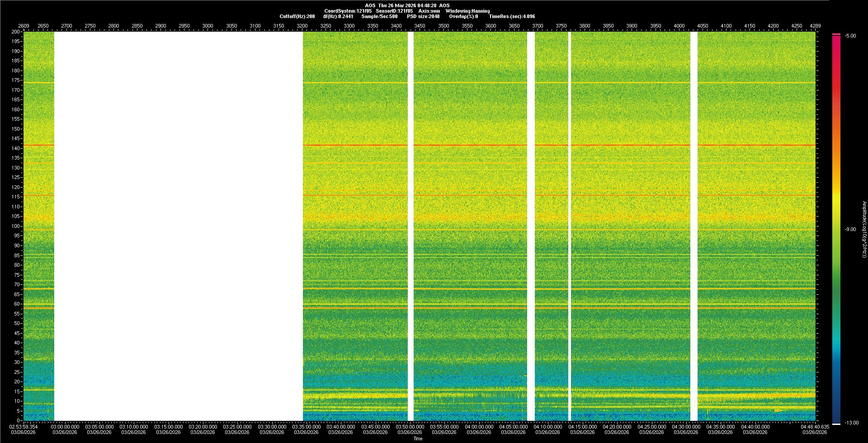Click the PSD size:2048 header text
Viewport: 868px width, 443px height.
[x=423, y=16]
